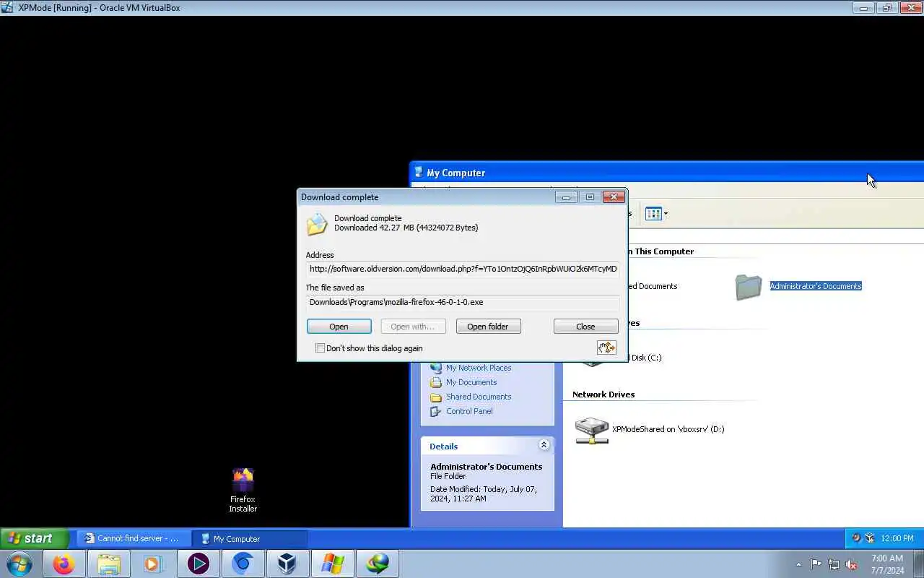This screenshot has width=924, height=578.
Task: Click the download Address field
Action: (462, 269)
